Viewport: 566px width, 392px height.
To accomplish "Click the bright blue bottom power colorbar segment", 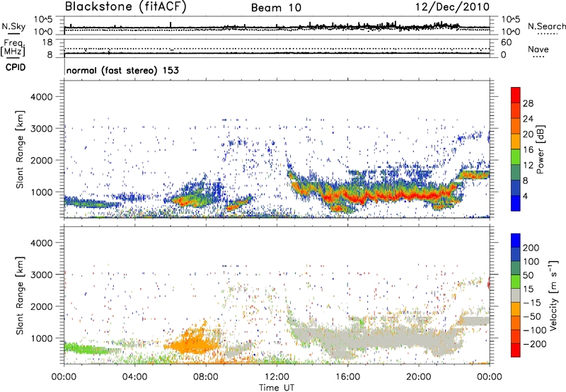I will 516,203.
